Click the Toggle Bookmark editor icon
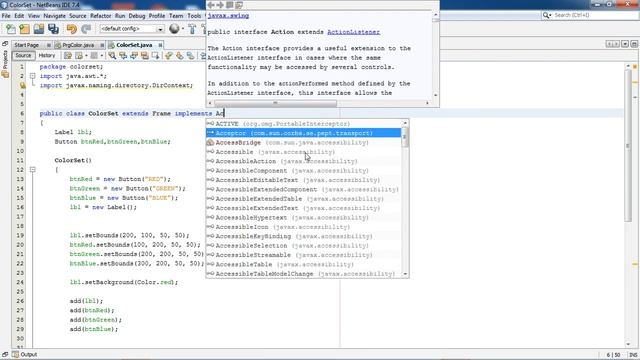 (191, 56)
